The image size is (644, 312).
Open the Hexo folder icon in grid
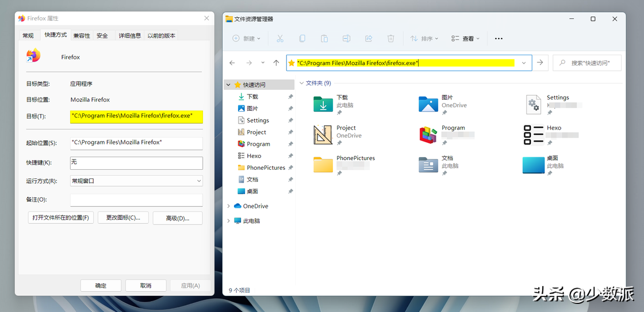(534, 135)
